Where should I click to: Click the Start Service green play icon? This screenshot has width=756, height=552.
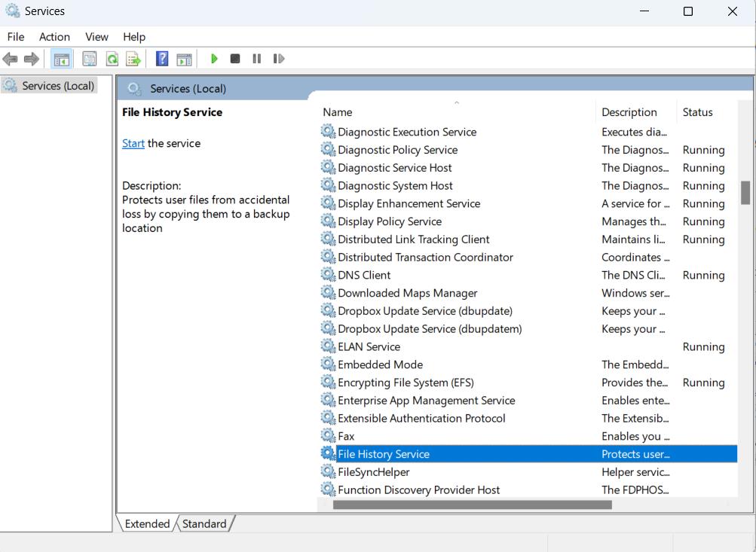215,59
